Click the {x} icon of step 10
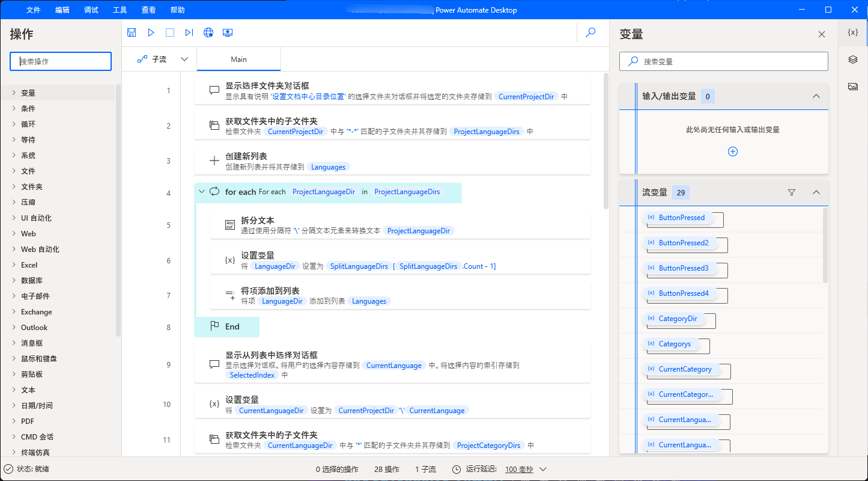This screenshot has width=868, height=481. pos(214,404)
